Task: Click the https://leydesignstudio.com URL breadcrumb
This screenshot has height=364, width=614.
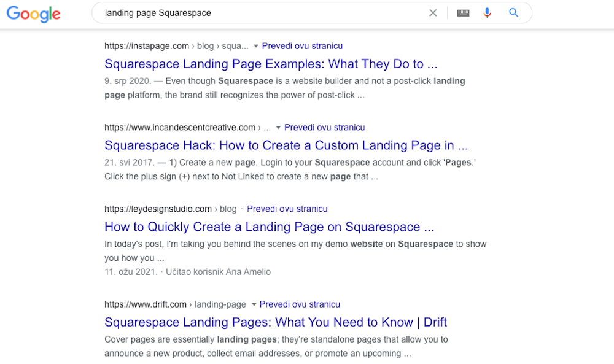Action: (170, 209)
